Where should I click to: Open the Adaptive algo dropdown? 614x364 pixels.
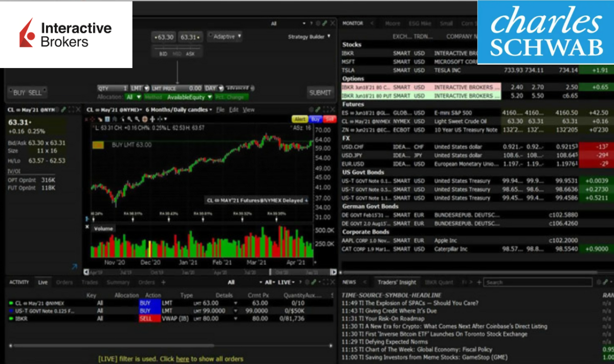click(225, 37)
